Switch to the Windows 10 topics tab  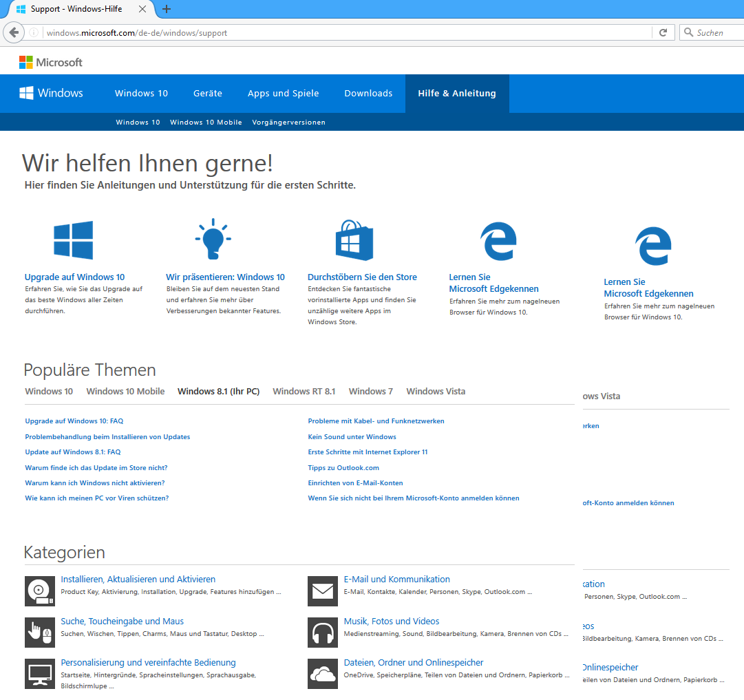pyautogui.click(x=49, y=391)
